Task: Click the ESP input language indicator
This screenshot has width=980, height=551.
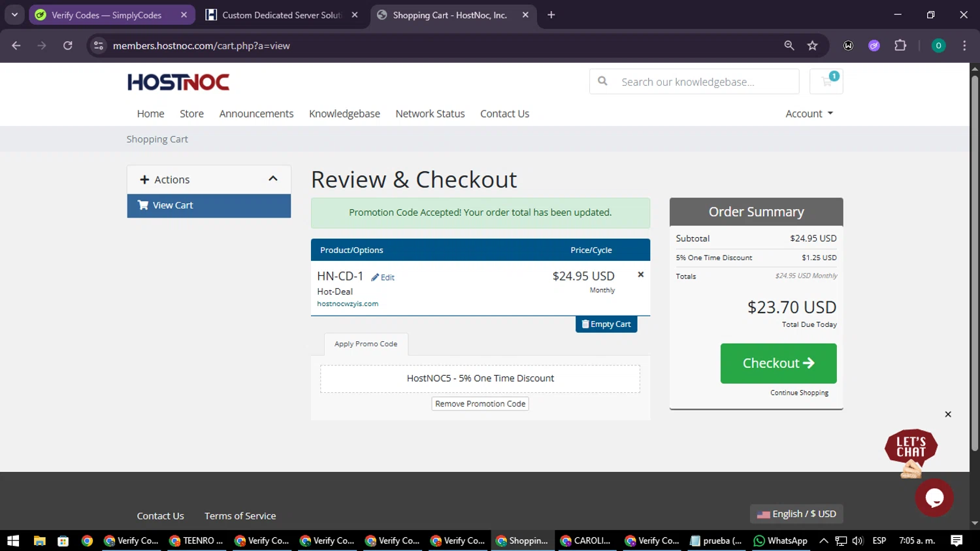Action: pos(879,541)
